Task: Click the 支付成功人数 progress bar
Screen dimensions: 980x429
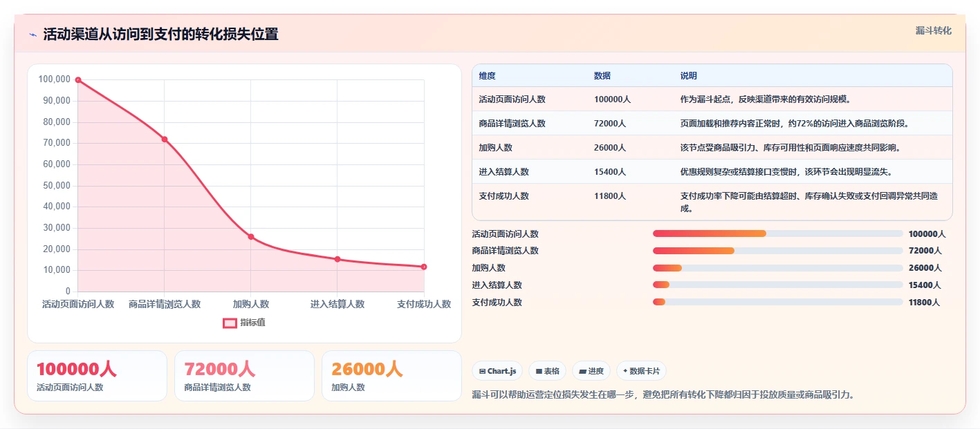Action: [x=778, y=302]
